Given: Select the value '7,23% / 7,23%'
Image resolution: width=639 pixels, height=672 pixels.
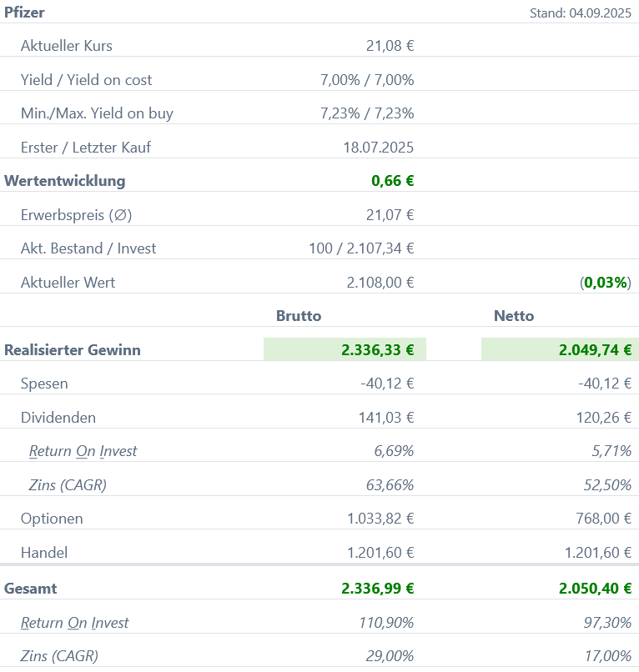Looking at the screenshot, I should [x=367, y=113].
